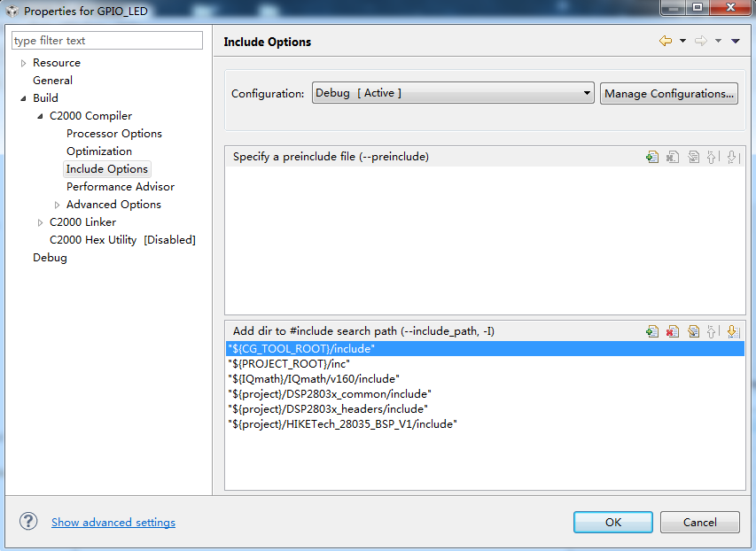The height and width of the screenshot is (551, 756).
Task: Add a preinclude file entry
Action: point(652,157)
